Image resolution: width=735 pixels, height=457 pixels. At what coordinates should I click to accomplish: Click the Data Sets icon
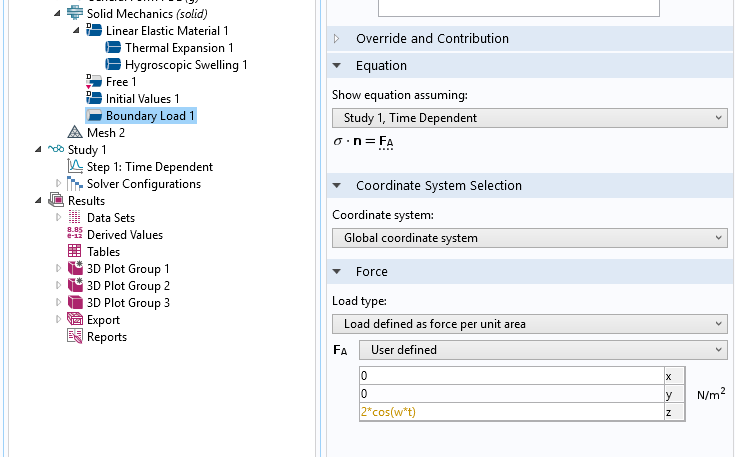click(x=75, y=218)
